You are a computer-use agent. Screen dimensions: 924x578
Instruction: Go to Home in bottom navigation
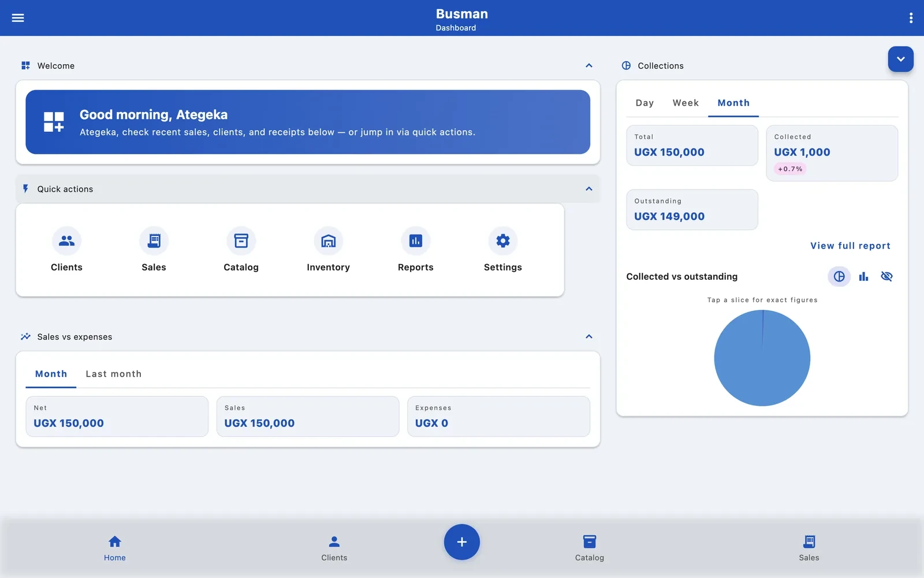[x=115, y=548]
